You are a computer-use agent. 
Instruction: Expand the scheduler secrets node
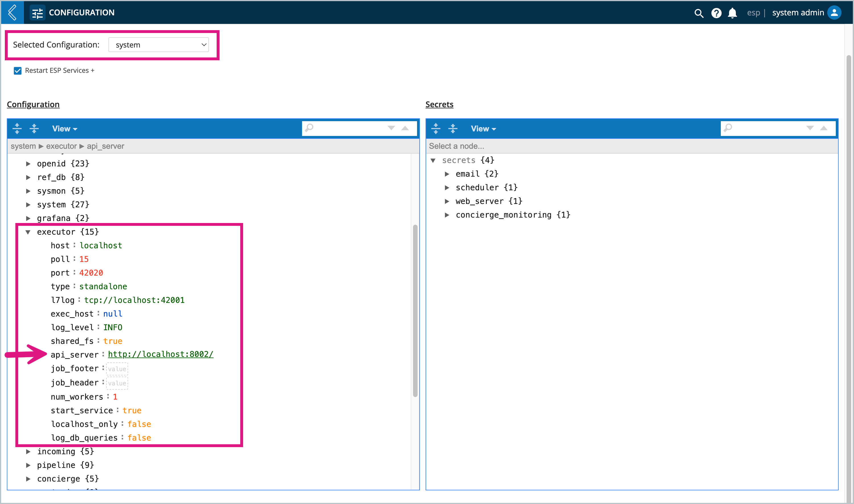pos(447,187)
